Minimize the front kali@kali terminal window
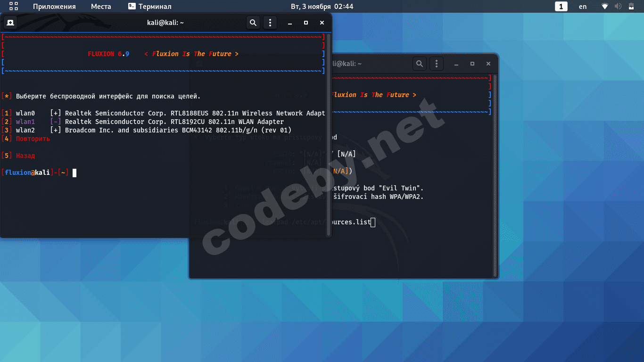 [290, 23]
